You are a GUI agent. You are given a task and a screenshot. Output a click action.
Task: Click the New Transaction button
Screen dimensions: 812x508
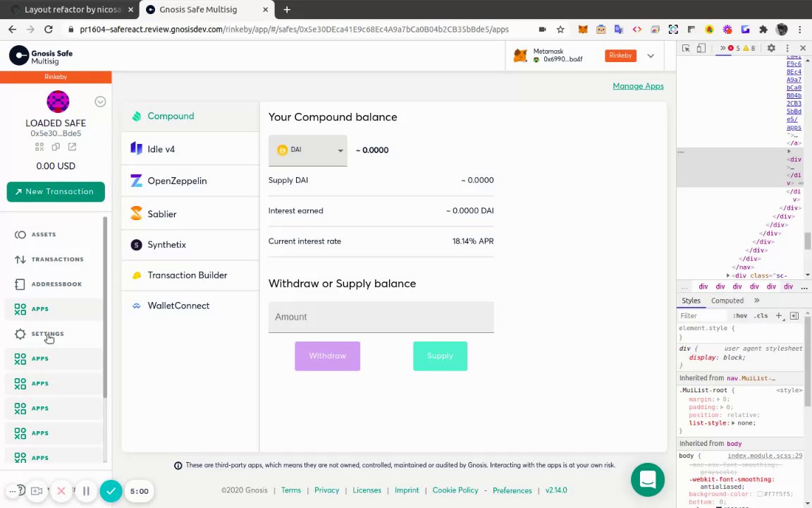pyautogui.click(x=56, y=192)
